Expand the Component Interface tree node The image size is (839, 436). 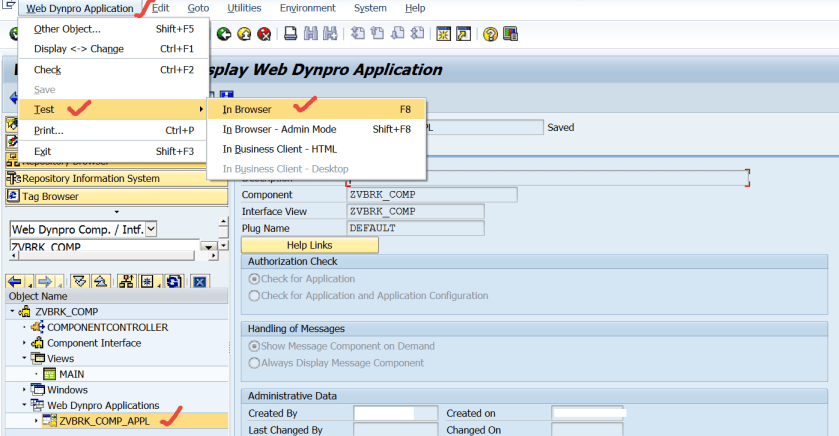click(24, 343)
